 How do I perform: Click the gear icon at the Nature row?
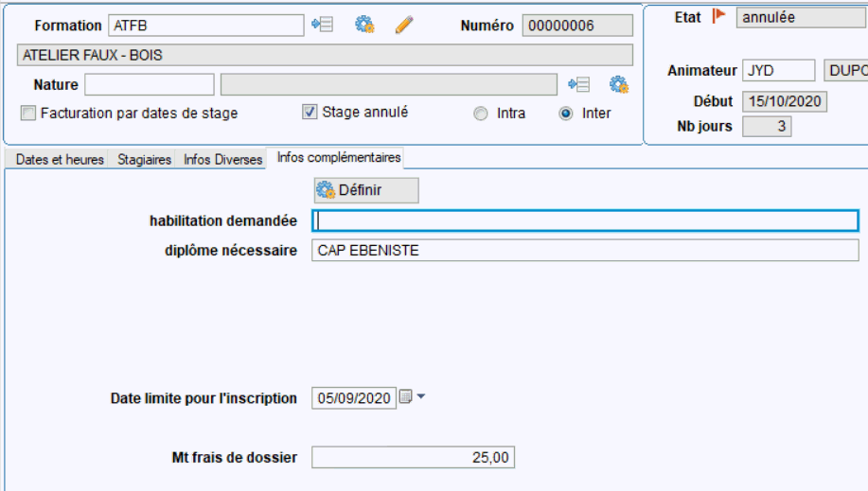[619, 85]
